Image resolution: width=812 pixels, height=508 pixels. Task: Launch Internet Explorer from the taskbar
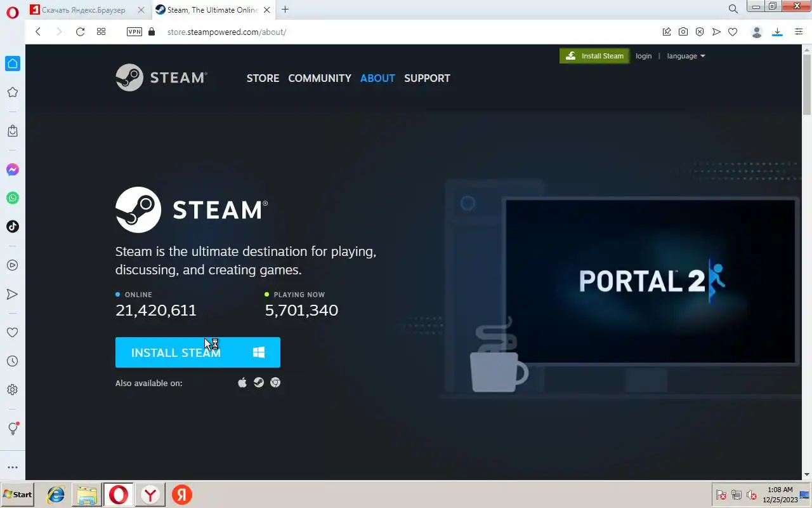click(56, 495)
